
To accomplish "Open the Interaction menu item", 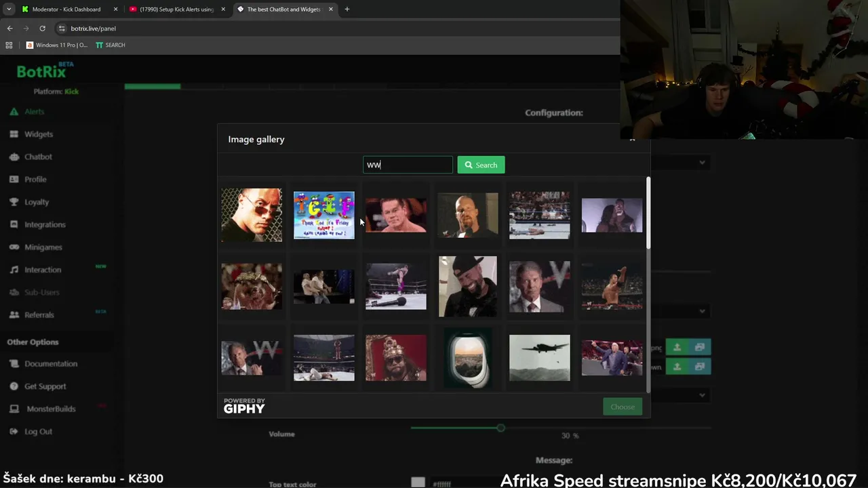I will 43,270.
